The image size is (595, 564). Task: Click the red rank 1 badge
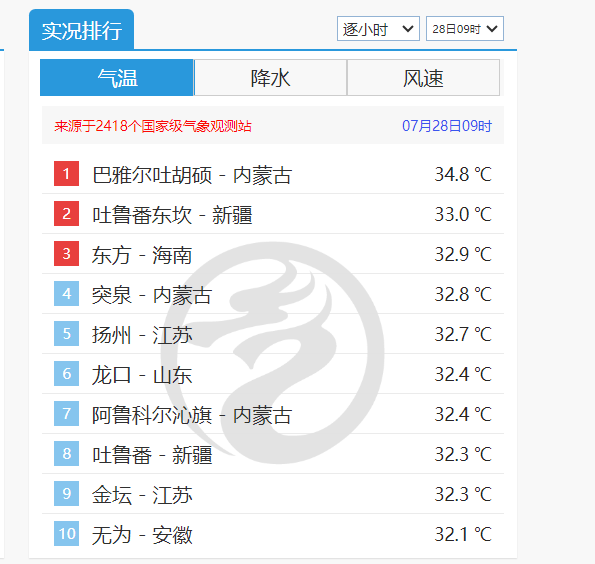point(66,173)
